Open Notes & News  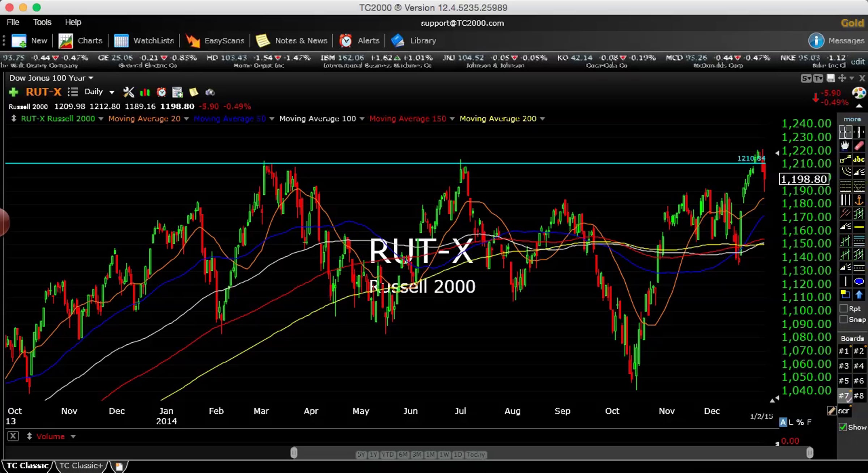pyautogui.click(x=292, y=40)
